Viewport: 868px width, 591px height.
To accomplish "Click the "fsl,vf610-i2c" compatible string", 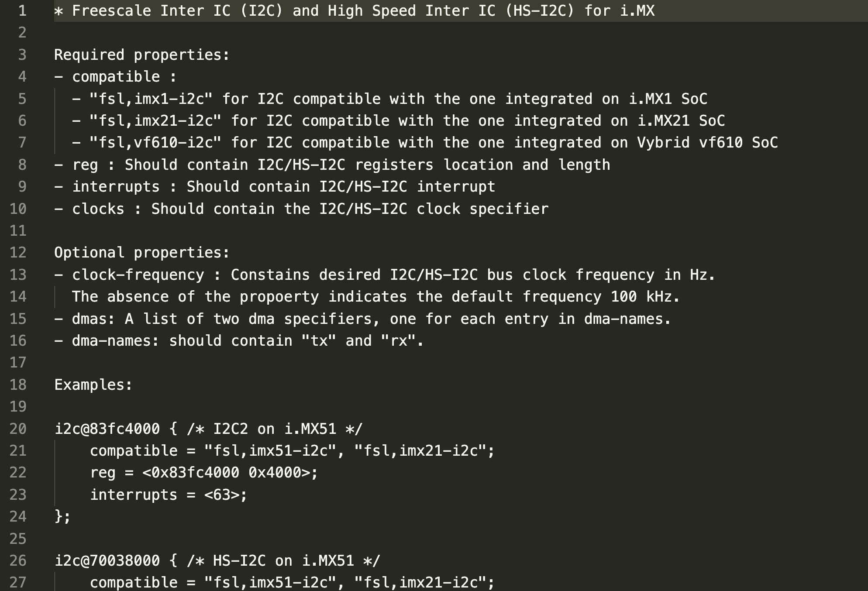I will point(155,143).
